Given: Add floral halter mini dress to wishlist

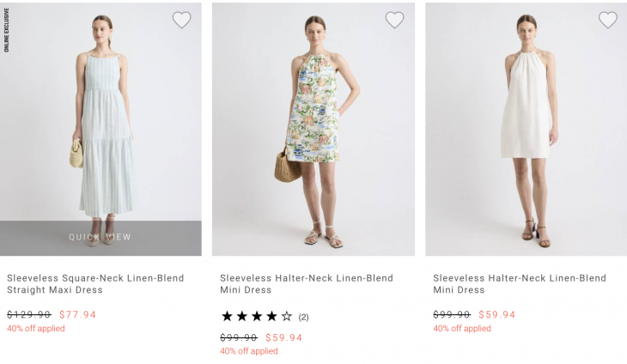Looking at the screenshot, I should coord(394,20).
